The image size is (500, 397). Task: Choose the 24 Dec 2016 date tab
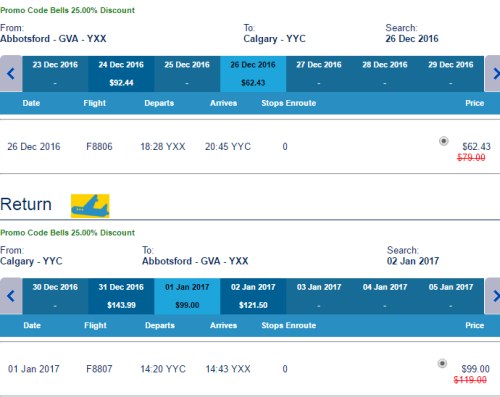click(121, 74)
